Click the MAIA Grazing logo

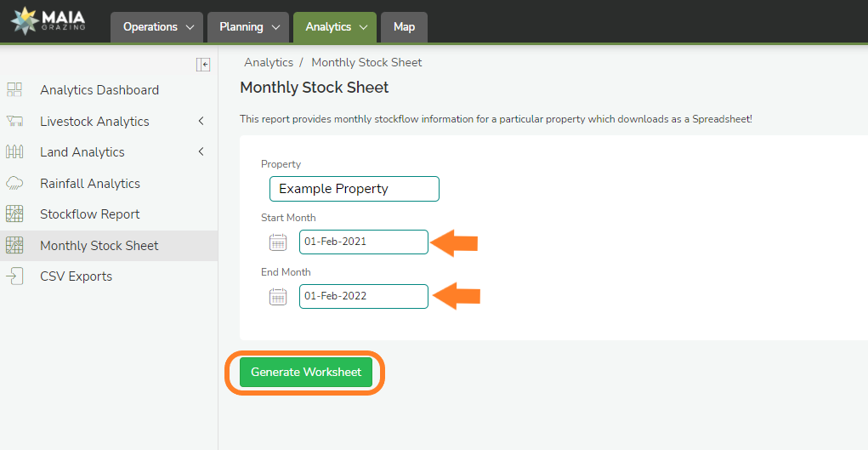(48, 20)
